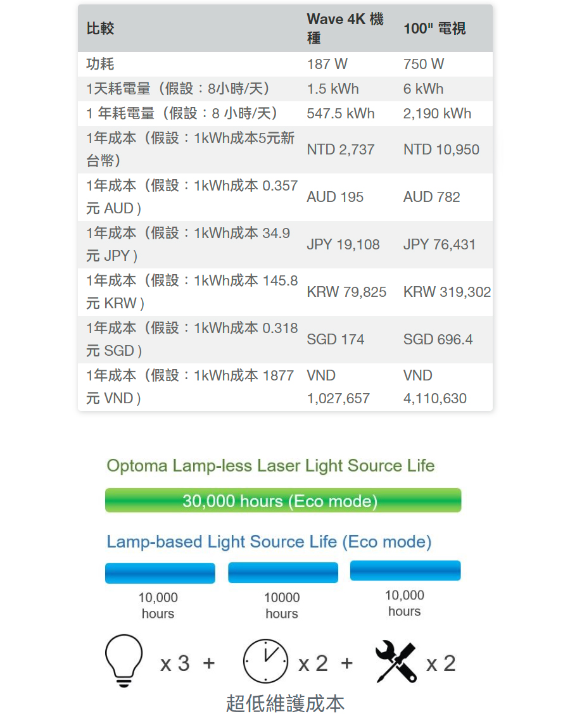
Task: Click the 1年成本 row label mentioning 5元新台幣
Action: coord(191,149)
